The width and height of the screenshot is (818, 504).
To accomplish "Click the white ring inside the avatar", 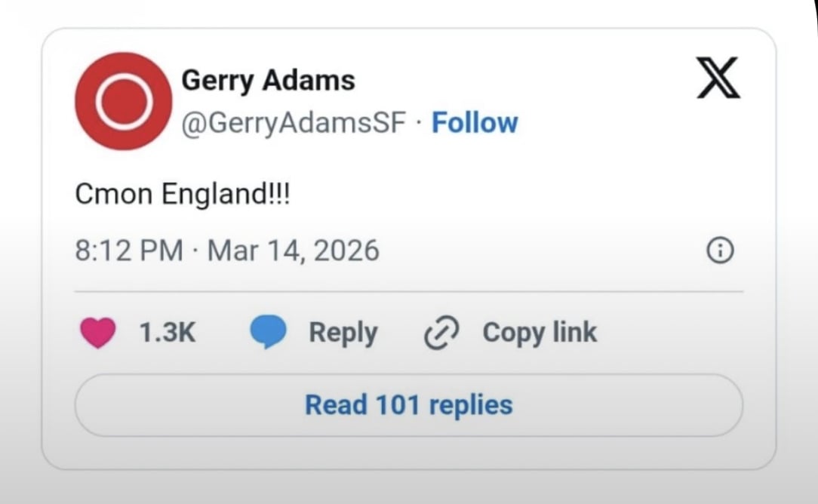I will (124, 101).
